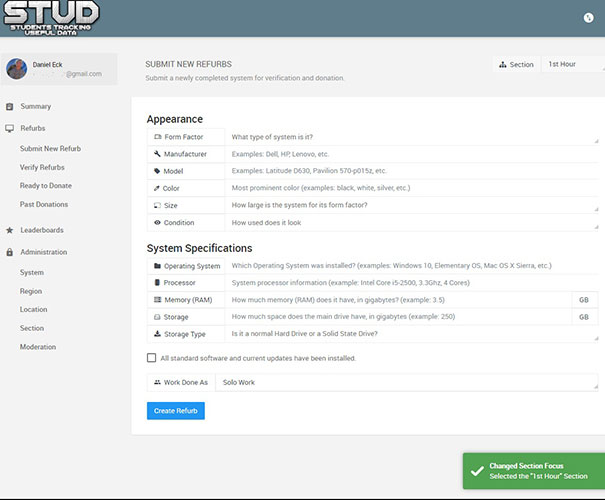
Task: Click the Condition eye icon
Action: coord(157,223)
